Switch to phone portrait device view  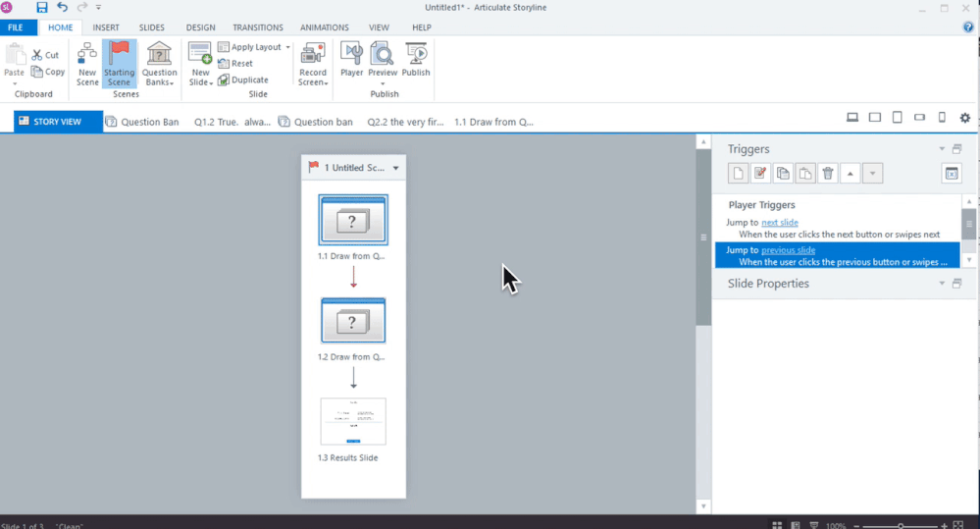pos(942,118)
